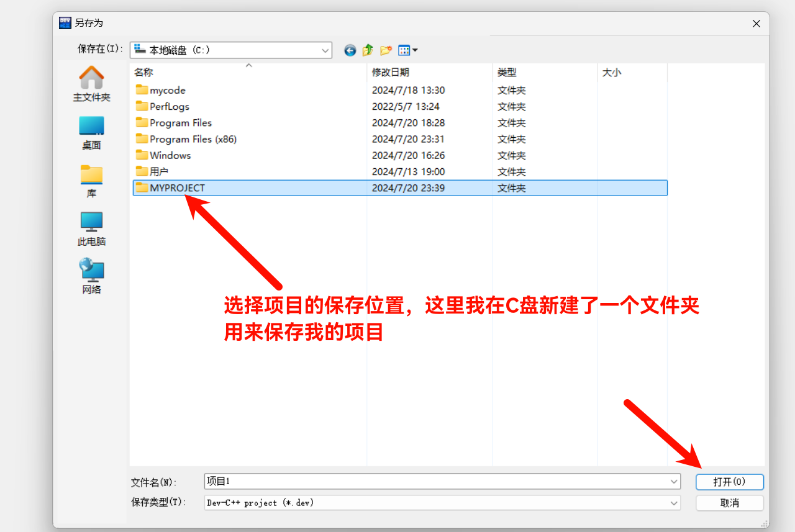This screenshot has width=795, height=532.
Task: Expand the 保存类型 file type dropdown
Action: [675, 503]
